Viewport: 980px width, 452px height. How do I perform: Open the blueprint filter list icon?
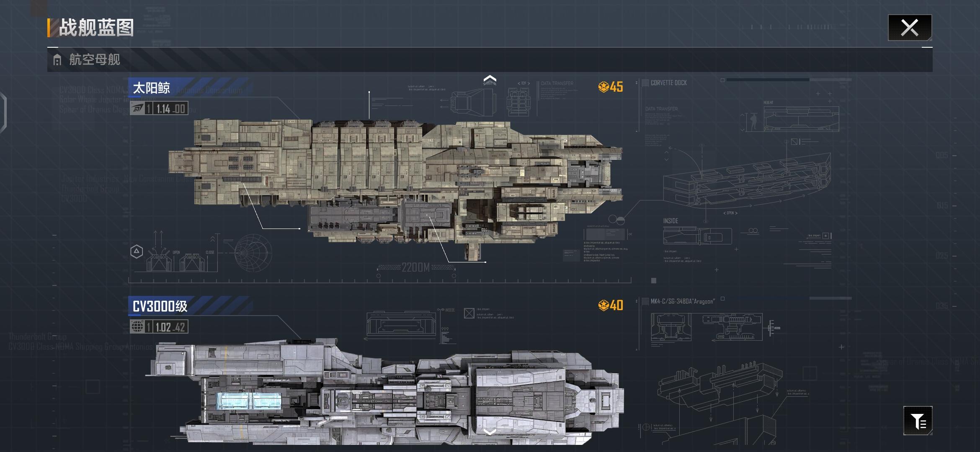coord(918,421)
